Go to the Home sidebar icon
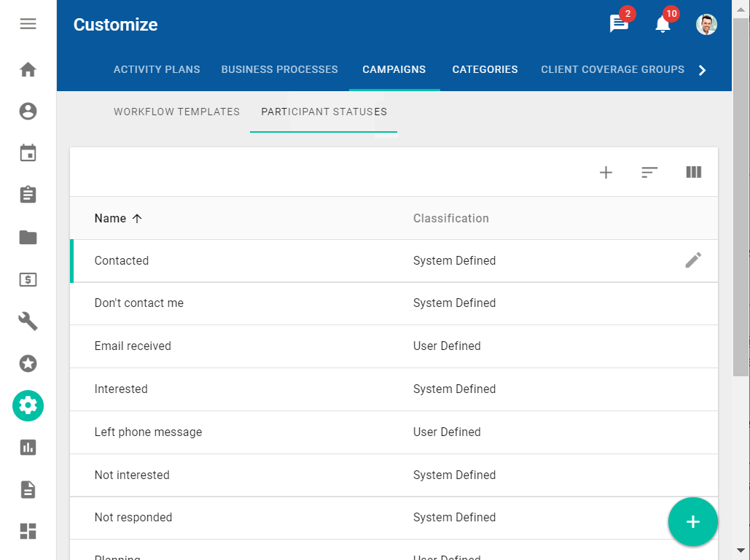Screen dimensions: 750x560 (x=28, y=70)
